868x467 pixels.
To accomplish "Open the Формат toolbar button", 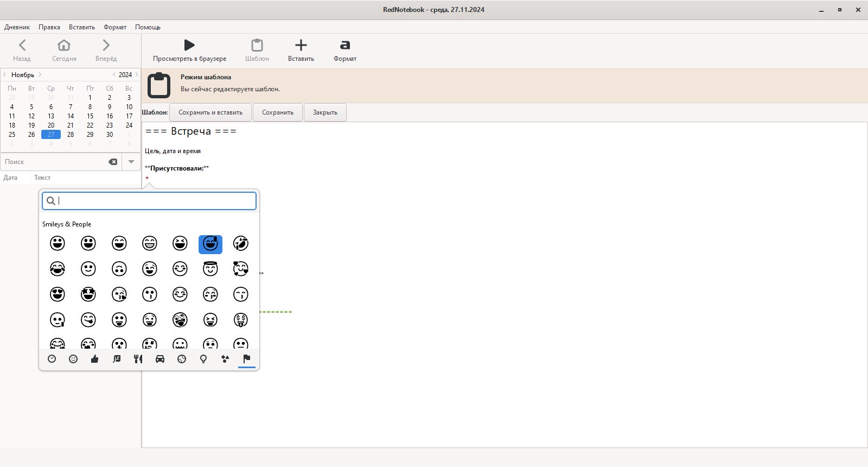I will [345, 51].
